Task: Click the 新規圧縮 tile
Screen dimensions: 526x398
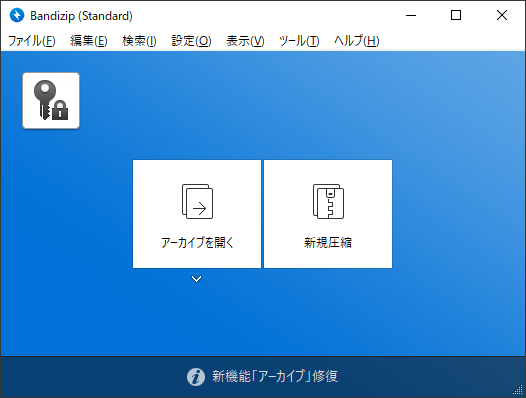Action: tap(328, 214)
